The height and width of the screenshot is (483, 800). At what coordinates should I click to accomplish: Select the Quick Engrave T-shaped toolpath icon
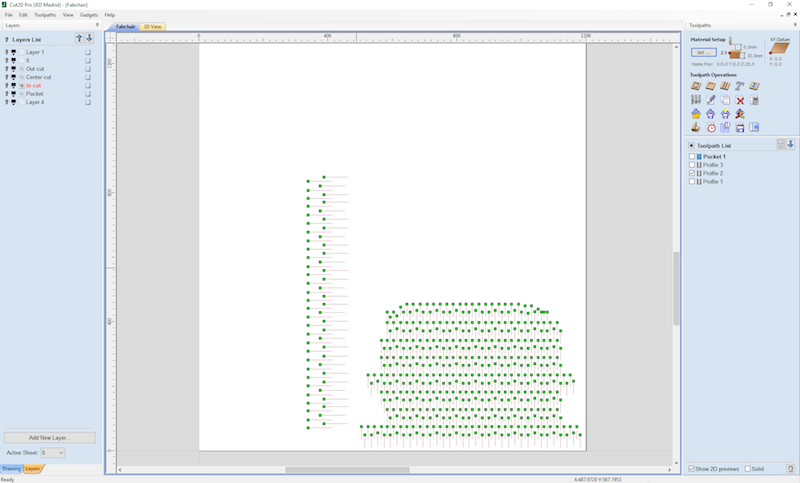point(740,86)
